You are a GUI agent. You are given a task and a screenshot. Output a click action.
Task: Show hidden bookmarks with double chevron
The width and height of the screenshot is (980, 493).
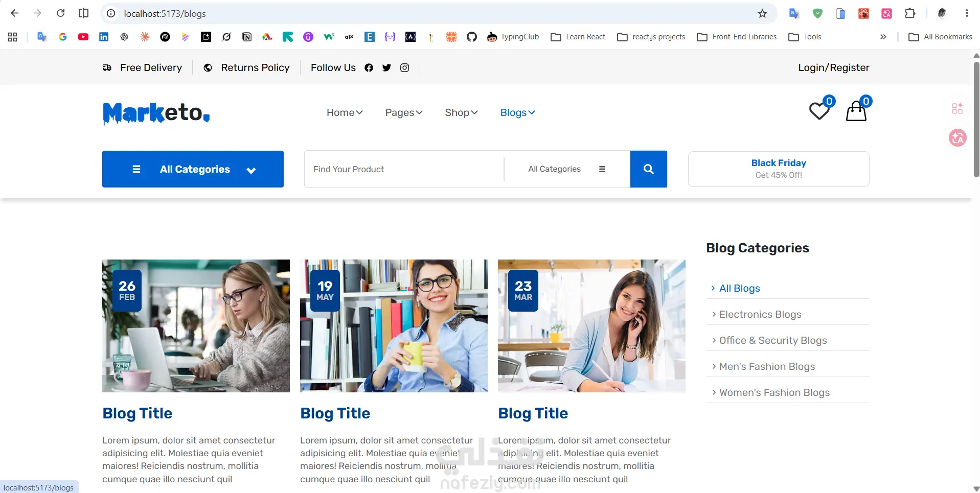[x=883, y=37]
